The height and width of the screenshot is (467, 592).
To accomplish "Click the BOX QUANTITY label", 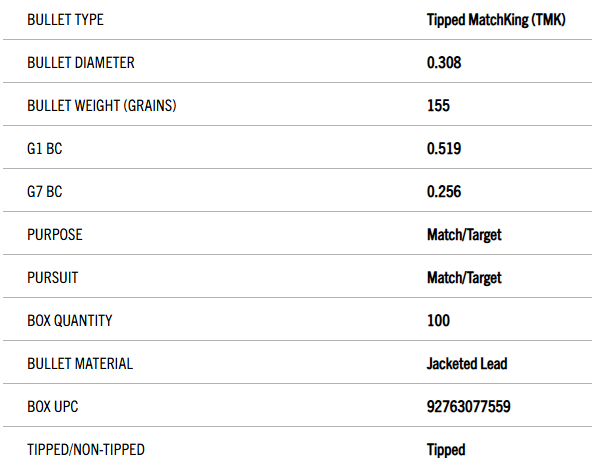I will (x=70, y=321).
